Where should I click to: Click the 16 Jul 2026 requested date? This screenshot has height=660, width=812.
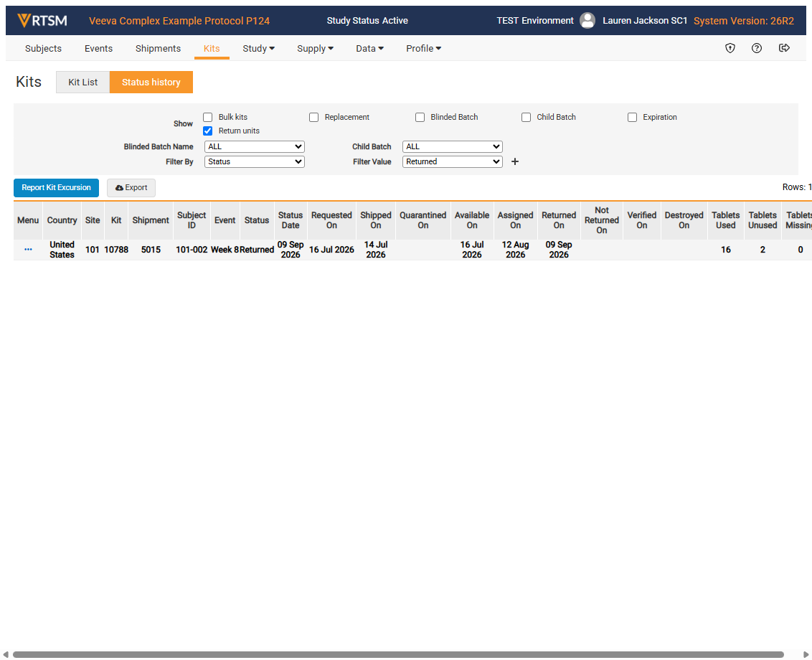(x=331, y=250)
